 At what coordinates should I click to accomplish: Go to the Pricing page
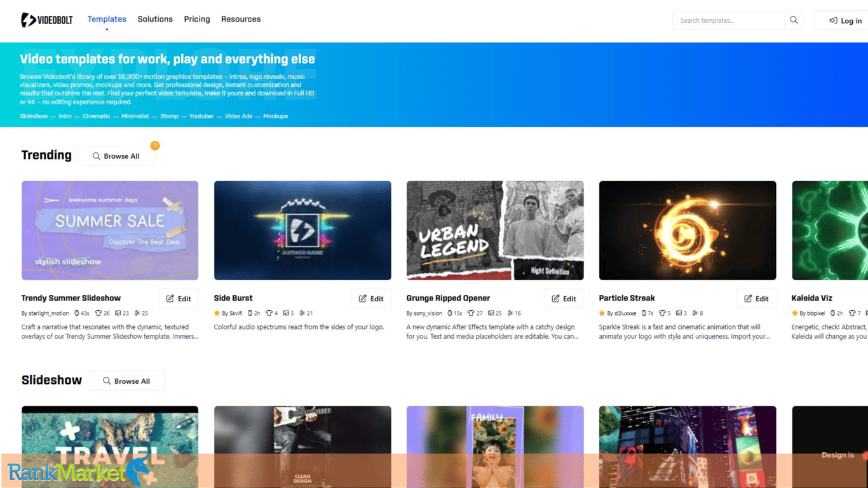(197, 19)
